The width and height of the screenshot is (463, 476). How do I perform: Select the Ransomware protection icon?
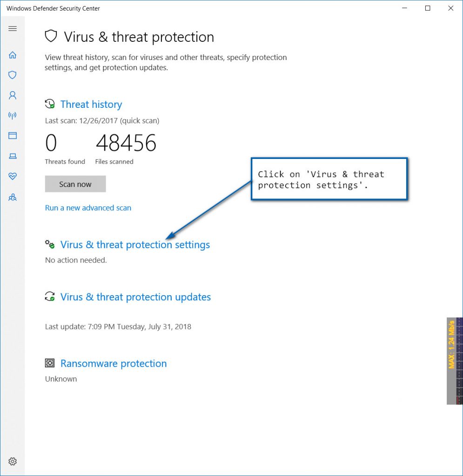tap(49, 363)
